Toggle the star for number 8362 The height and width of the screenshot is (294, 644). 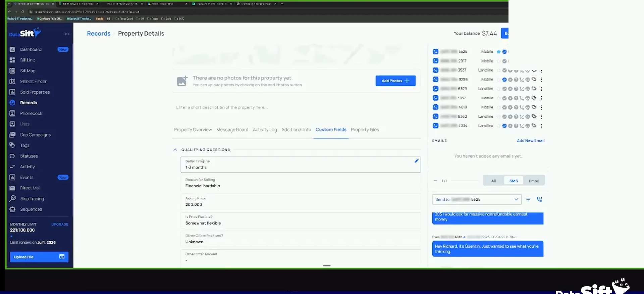499,116
